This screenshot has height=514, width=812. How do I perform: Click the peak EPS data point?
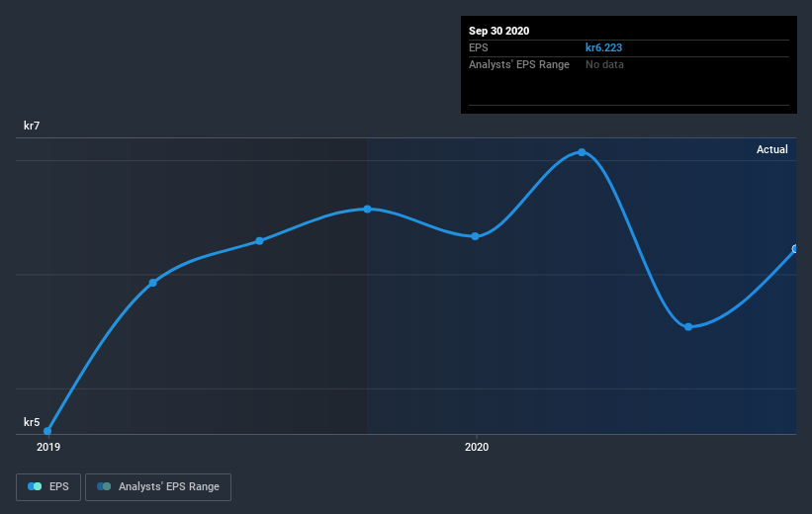582,152
